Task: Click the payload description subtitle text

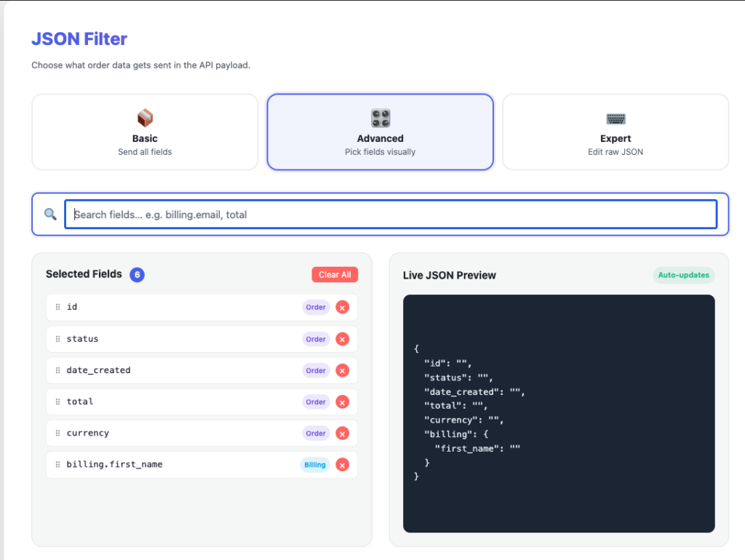Action: tap(140, 65)
